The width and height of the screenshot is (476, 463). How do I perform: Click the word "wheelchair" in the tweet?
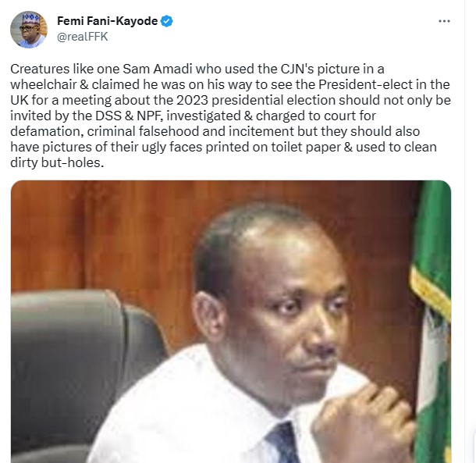(43, 84)
